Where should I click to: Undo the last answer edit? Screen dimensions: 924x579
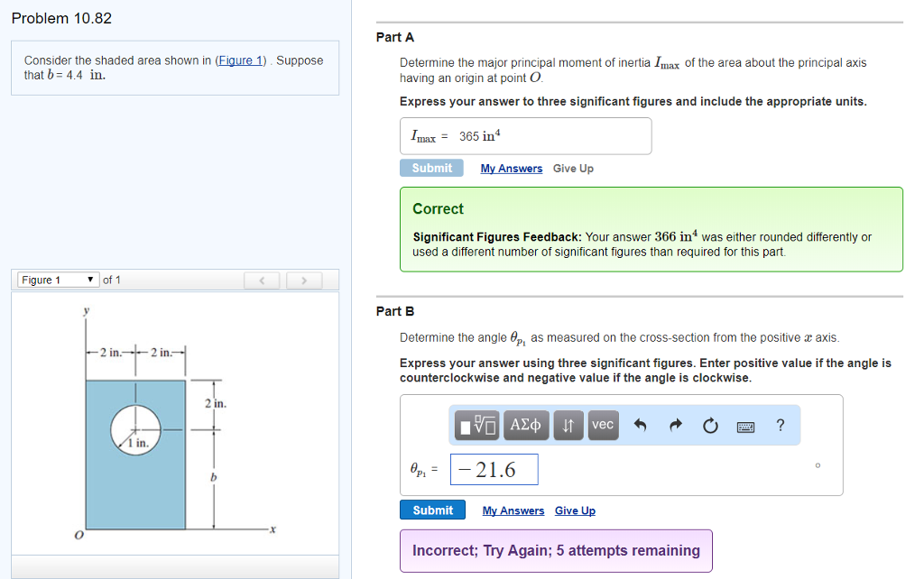click(640, 426)
